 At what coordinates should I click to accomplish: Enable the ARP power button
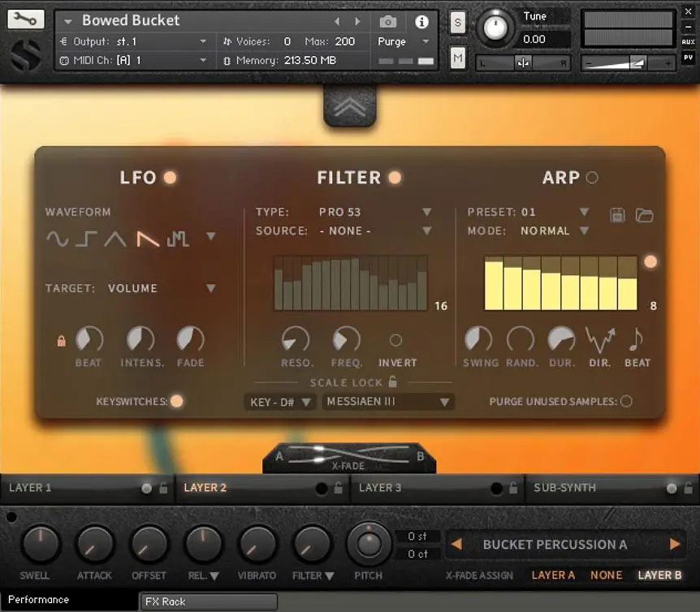[x=592, y=178]
